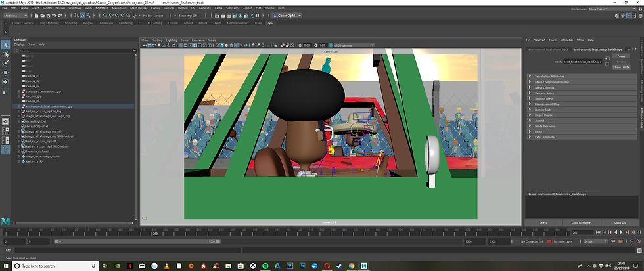Activate the Move tool in the toolbox
Image resolution: width=644 pixels, height=271 pixels.
tap(5, 72)
